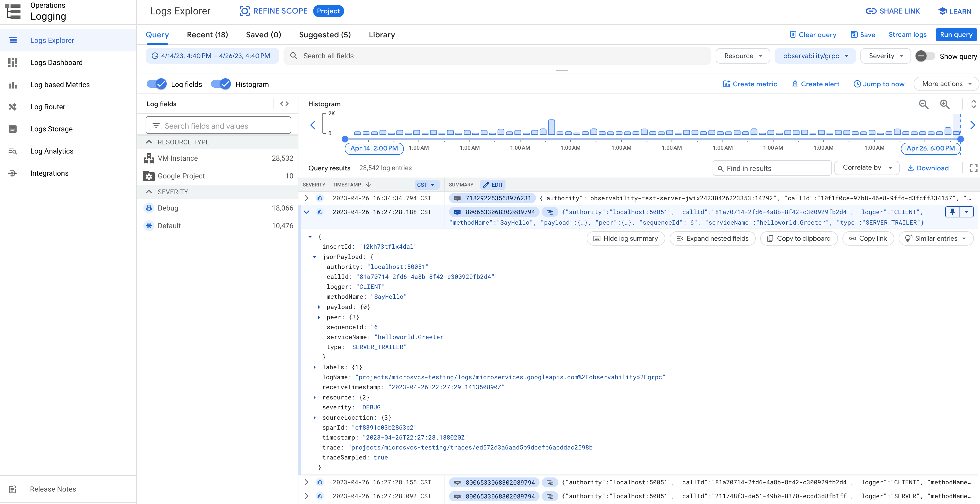The height and width of the screenshot is (504, 980).
Task: Switch to the Library tab
Action: point(381,35)
